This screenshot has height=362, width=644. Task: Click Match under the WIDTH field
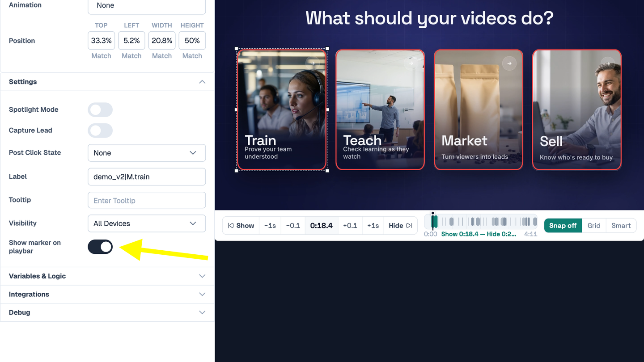pyautogui.click(x=162, y=56)
